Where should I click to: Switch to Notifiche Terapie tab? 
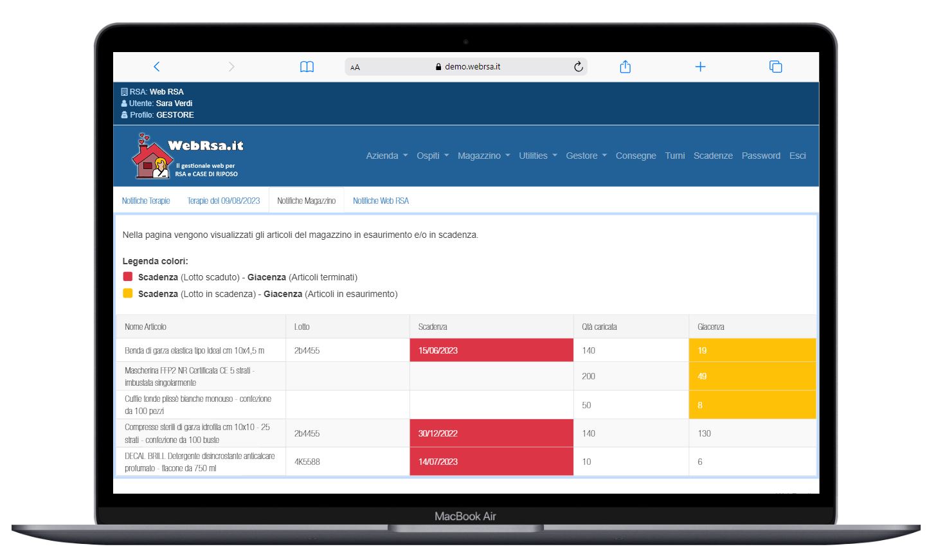[x=146, y=201]
